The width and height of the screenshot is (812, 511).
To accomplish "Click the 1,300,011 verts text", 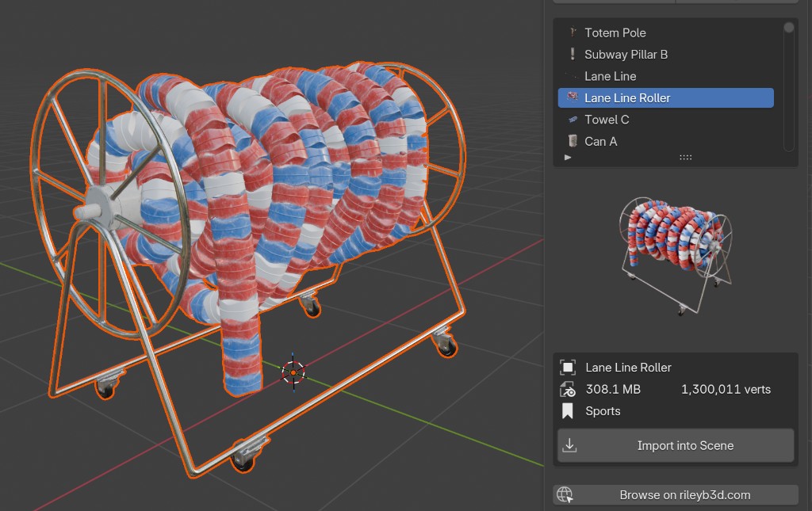I will pyautogui.click(x=726, y=390).
